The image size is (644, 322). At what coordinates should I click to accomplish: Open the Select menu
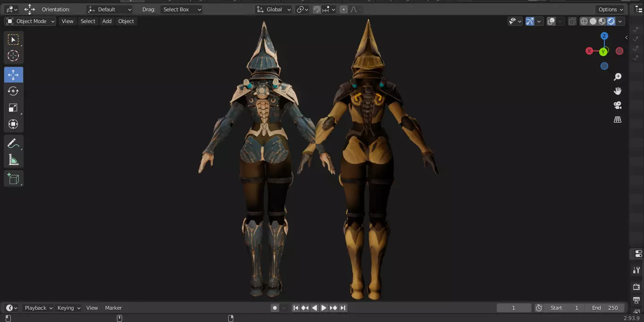point(88,21)
